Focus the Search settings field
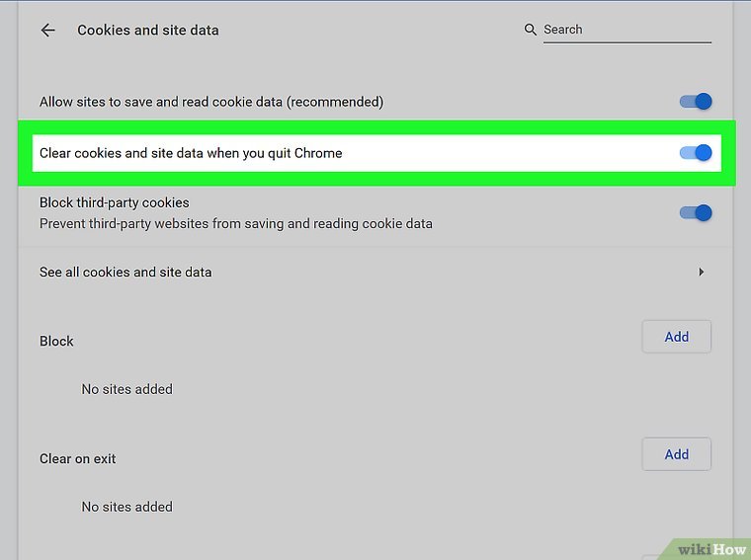This screenshot has height=560, width=751. click(626, 30)
